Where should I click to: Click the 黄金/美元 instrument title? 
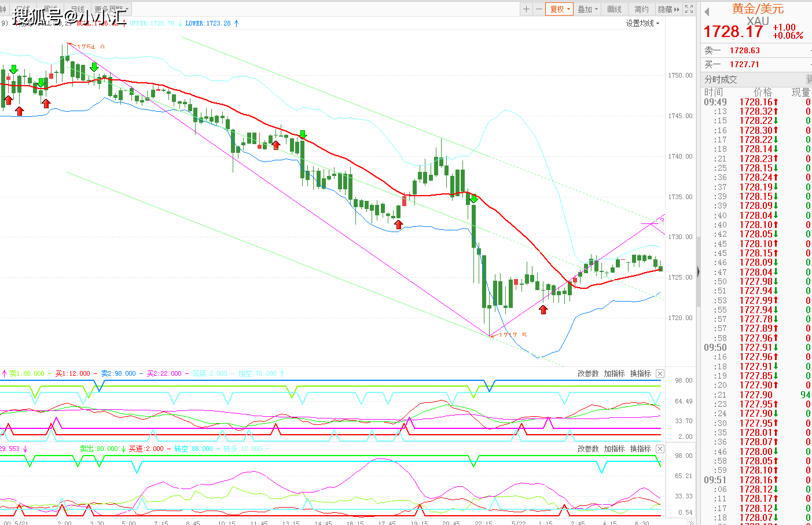click(757, 9)
